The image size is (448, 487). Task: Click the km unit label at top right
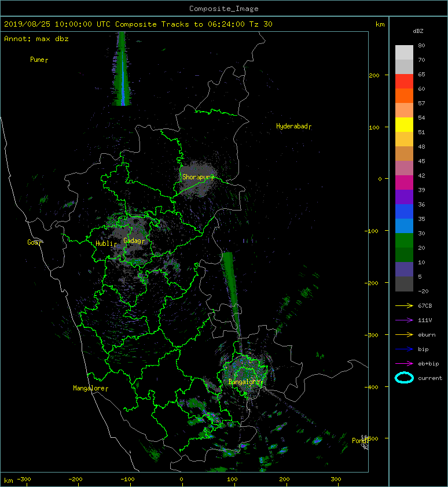380,24
